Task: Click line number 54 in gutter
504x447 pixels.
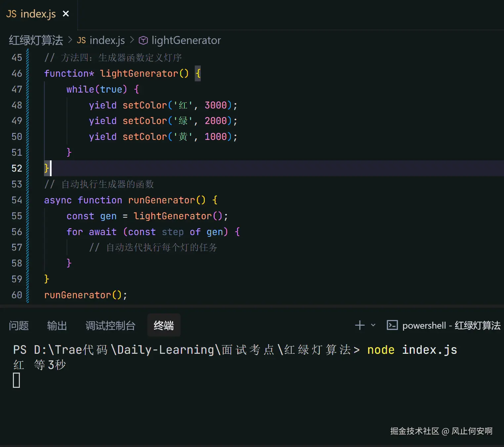Action: click(x=17, y=200)
